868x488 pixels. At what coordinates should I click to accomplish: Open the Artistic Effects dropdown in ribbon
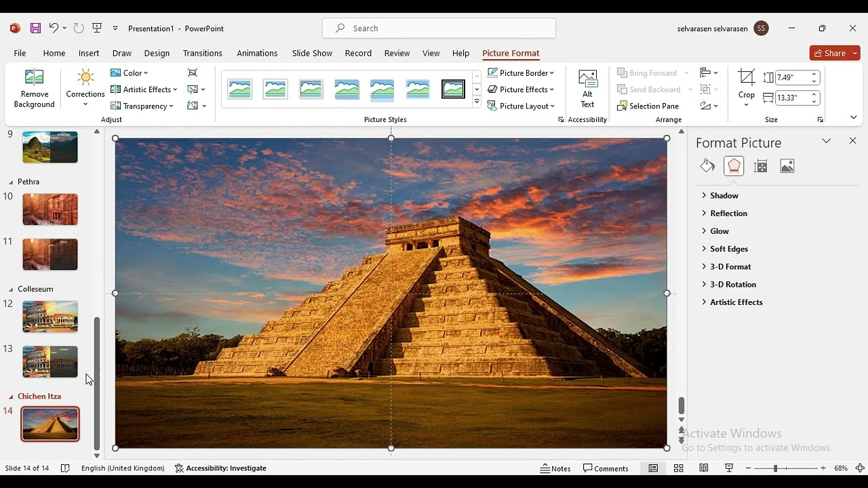click(144, 89)
